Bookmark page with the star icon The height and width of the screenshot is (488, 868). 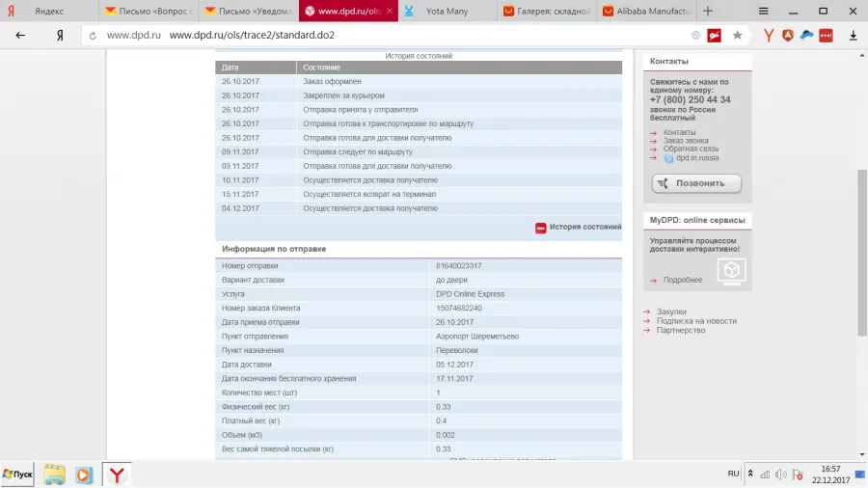pyautogui.click(x=738, y=36)
